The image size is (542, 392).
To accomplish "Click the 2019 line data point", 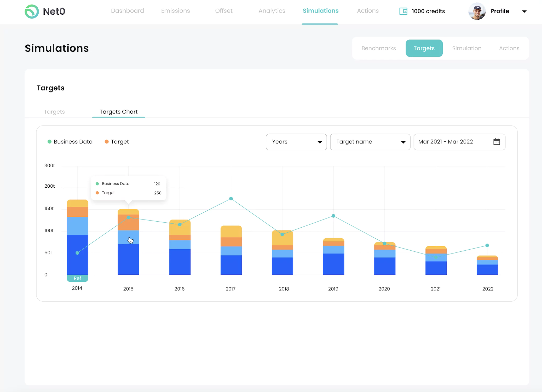I will pos(333,216).
